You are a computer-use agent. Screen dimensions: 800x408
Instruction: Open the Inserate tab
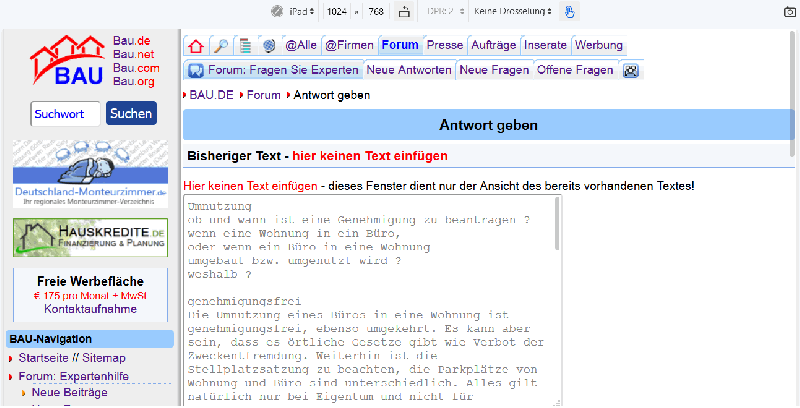click(x=545, y=45)
